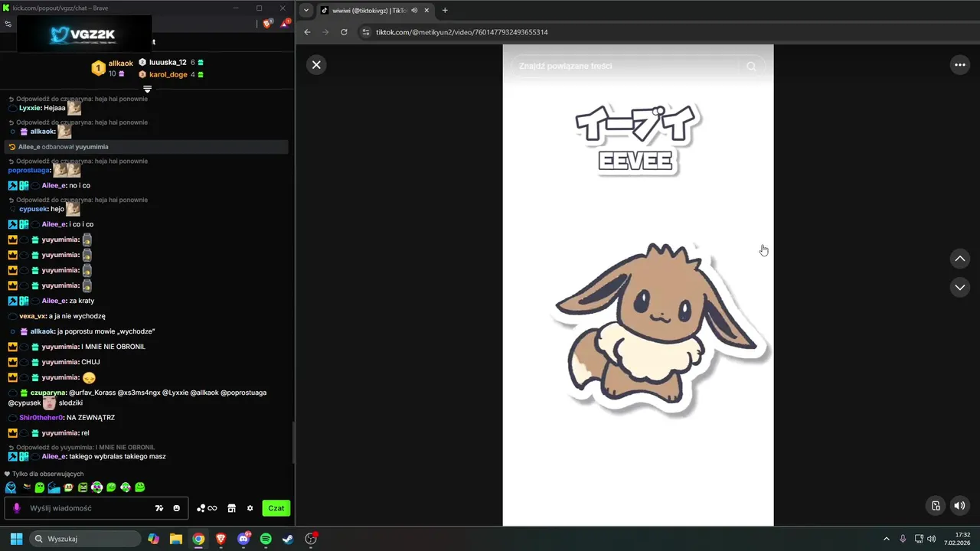
Task: Open Brave Rewards triangle icon
Action: coord(284,24)
